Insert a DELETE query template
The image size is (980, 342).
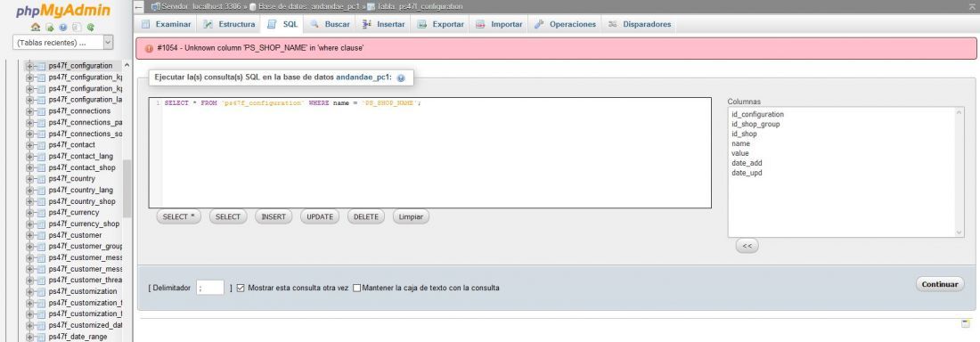click(x=366, y=217)
